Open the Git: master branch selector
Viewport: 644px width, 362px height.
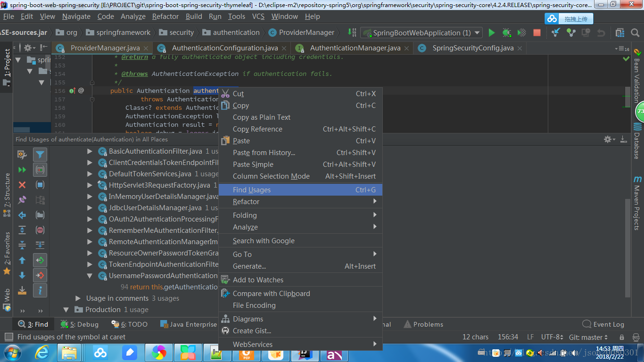[x=589, y=337]
